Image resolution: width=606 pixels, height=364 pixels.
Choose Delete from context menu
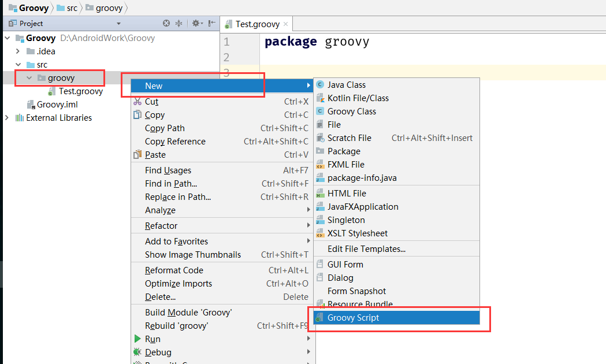click(x=222, y=297)
